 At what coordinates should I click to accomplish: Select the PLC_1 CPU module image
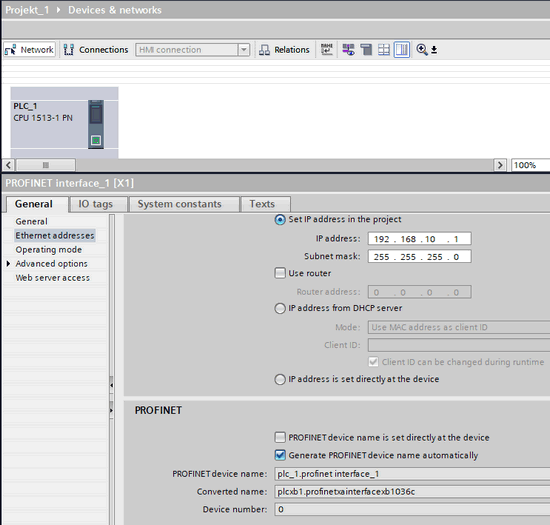click(96, 124)
